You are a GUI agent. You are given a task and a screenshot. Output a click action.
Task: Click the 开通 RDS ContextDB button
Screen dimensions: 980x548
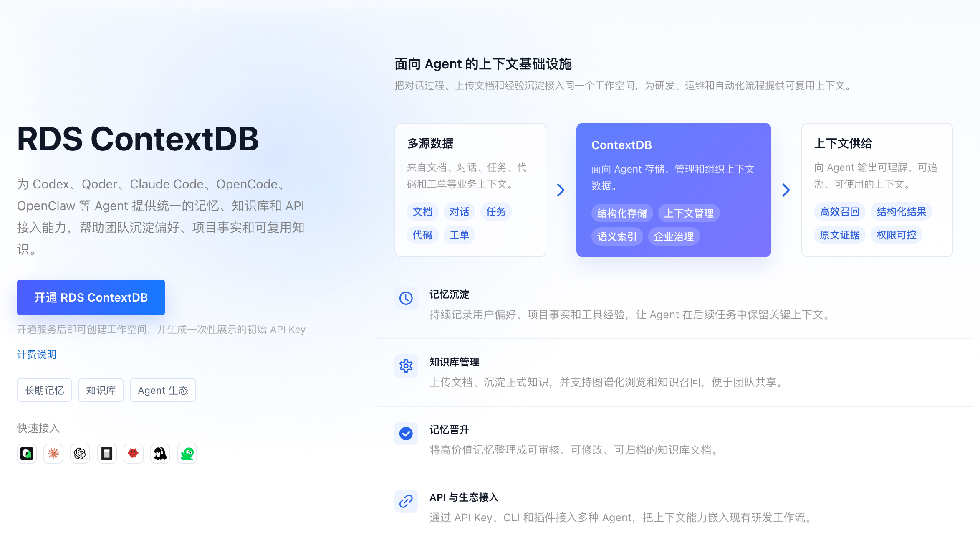91,297
